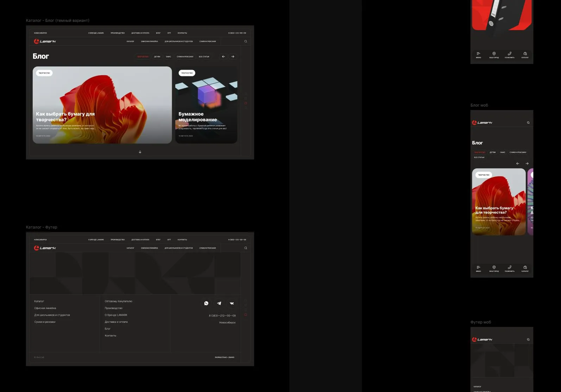
Task: Select Сумки и рюкзаки tab in mobile blog
Action: [x=518, y=152]
